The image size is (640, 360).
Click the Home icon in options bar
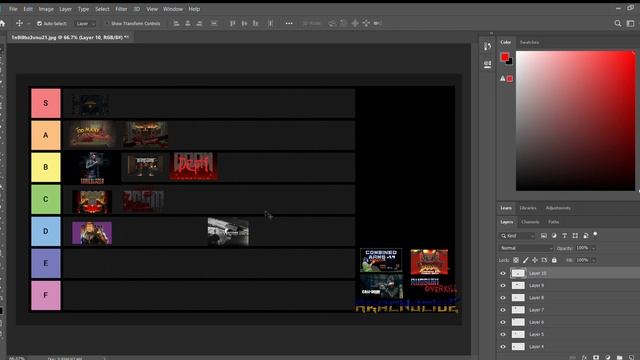2,24
